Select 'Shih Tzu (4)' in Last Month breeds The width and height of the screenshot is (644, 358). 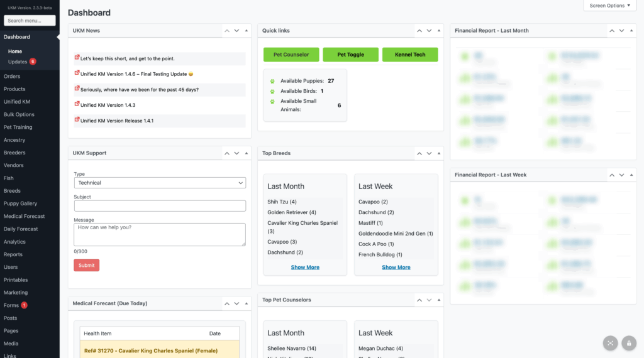282,202
